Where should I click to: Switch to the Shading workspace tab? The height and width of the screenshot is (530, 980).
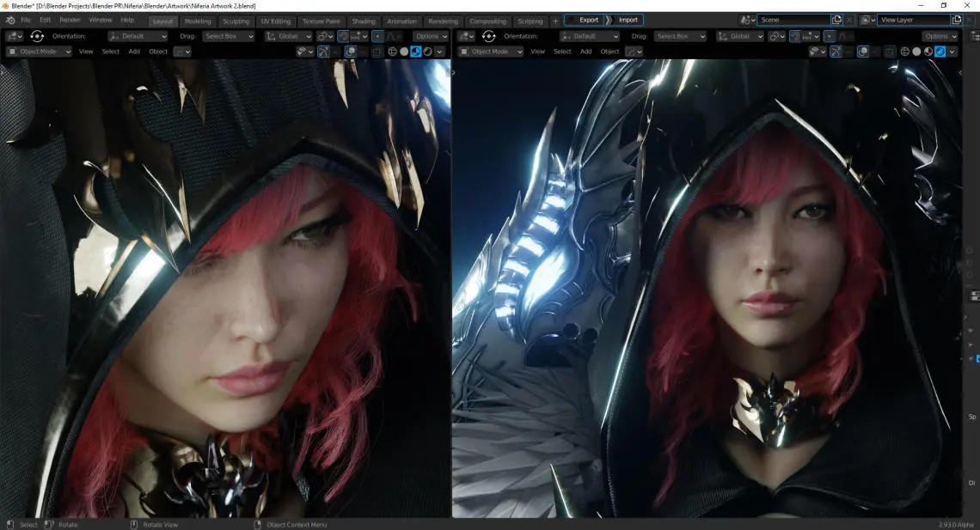[363, 21]
